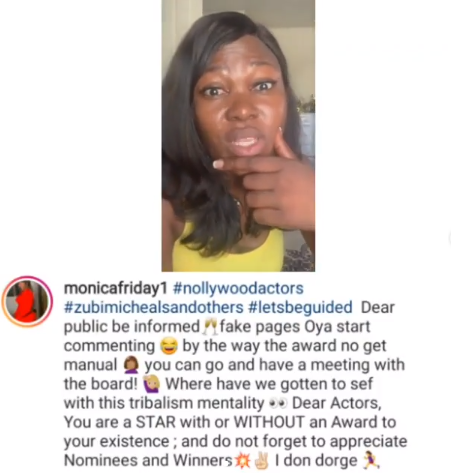Image resolution: width=451 pixels, height=473 pixels.
Task: Click 'Nominees and Winners' in the caption
Action: (148, 461)
